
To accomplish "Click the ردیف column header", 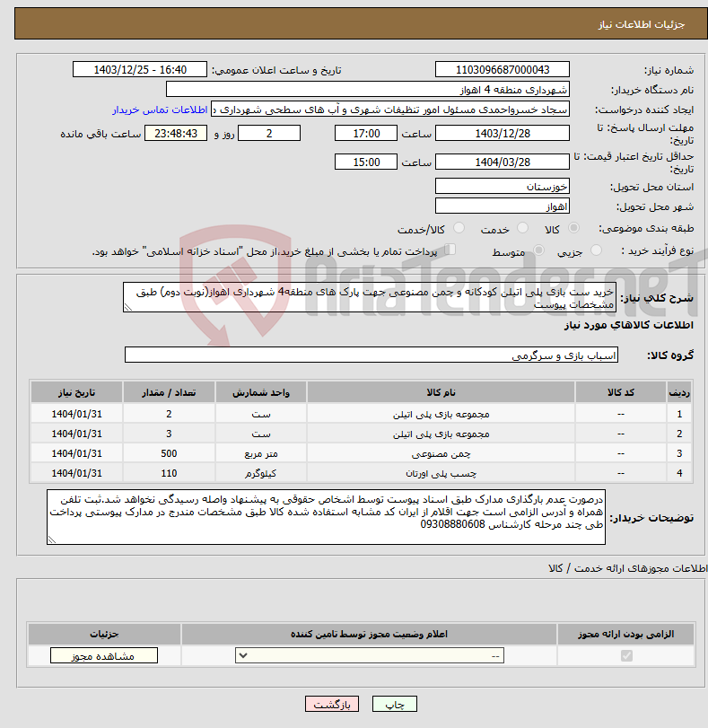I will click(679, 392).
